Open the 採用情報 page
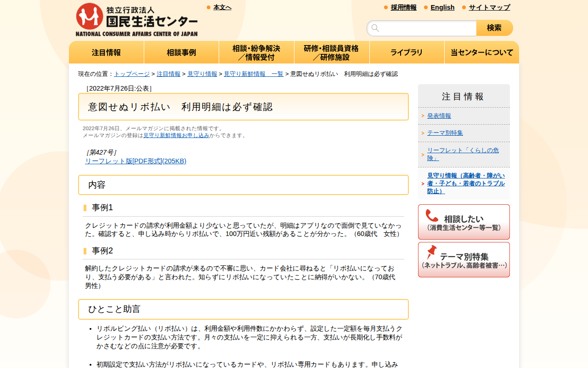 coord(403,7)
